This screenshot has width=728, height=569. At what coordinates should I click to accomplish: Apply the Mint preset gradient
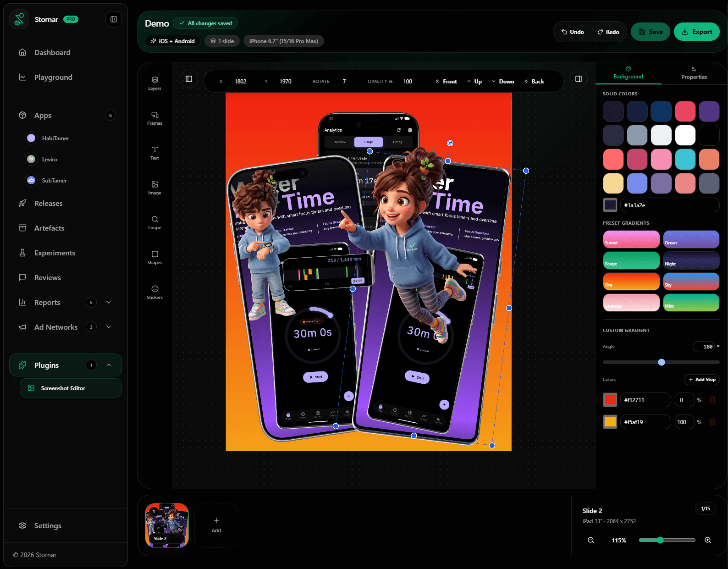691,303
